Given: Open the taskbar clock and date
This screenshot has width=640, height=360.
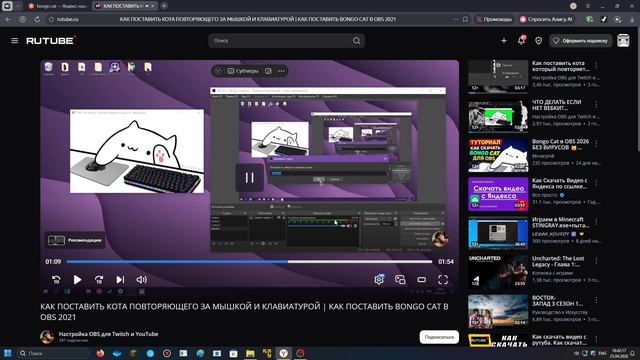Looking at the screenshot, I should tap(619, 353).
